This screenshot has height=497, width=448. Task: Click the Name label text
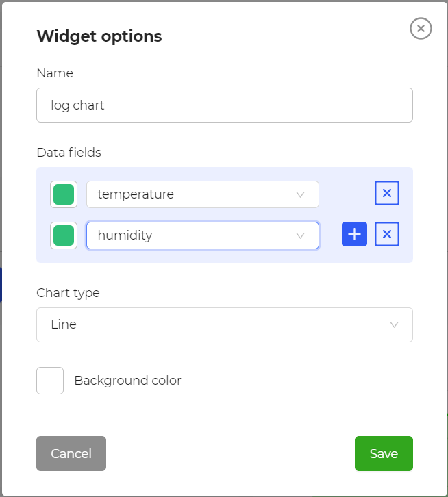click(x=55, y=73)
